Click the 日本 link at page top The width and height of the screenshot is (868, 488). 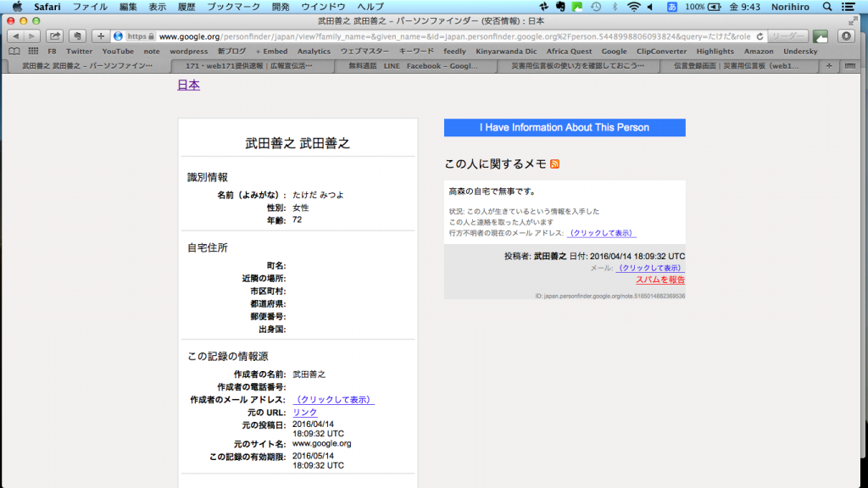188,86
